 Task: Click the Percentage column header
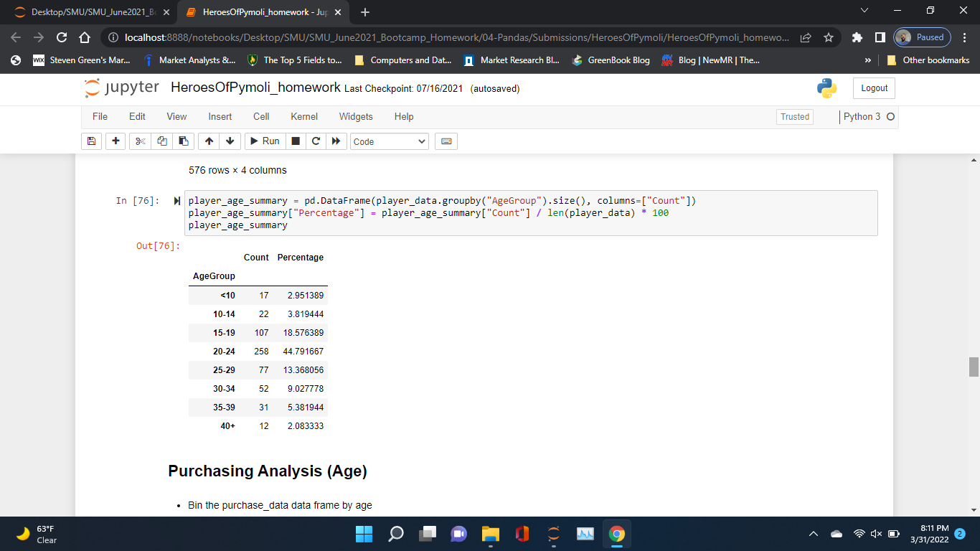point(301,258)
